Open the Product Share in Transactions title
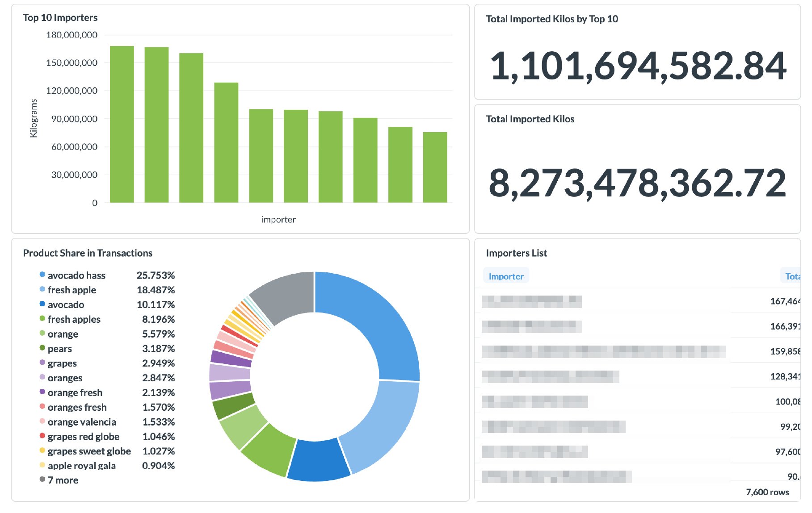 tap(88, 253)
